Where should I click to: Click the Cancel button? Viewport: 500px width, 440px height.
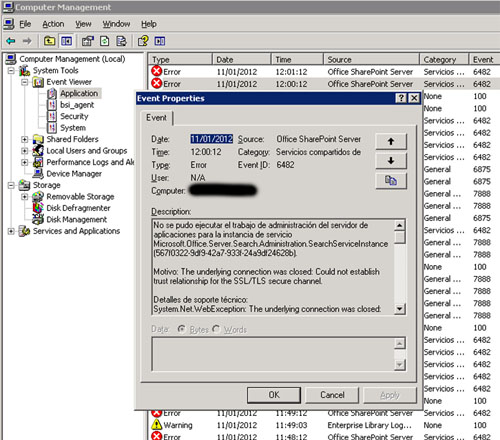(332, 395)
